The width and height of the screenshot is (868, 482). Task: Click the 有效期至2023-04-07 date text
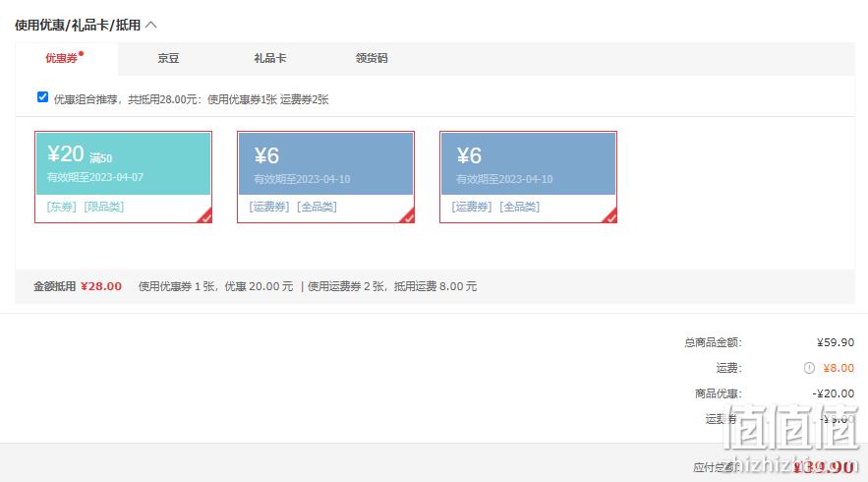[x=95, y=177]
